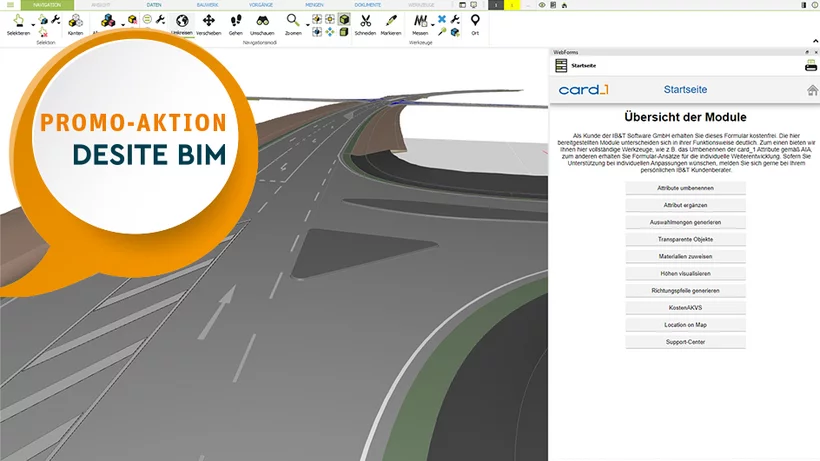Viewport: 820px width, 461px height.
Task: Open the hamburger main menu
Action: coord(10,5)
